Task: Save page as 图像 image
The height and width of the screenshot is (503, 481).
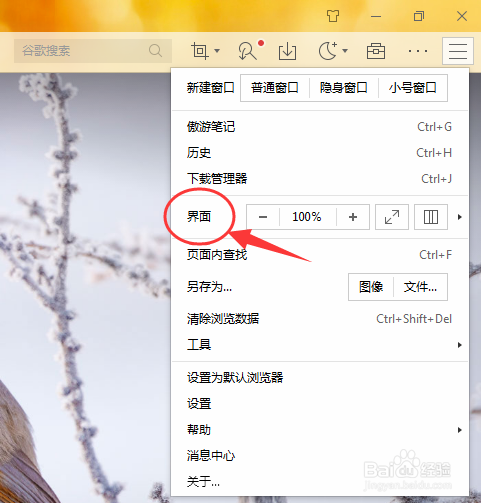Action: pyautogui.click(x=371, y=287)
